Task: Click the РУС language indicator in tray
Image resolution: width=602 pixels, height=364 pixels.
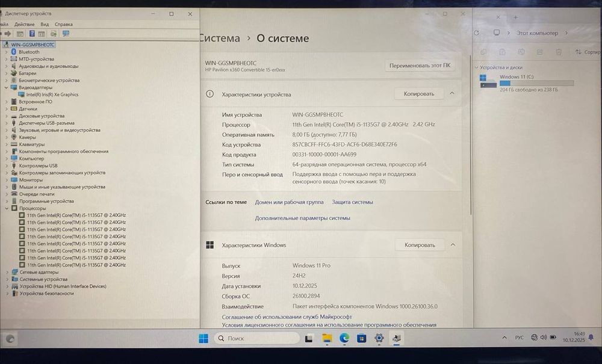Action: [x=519, y=338]
